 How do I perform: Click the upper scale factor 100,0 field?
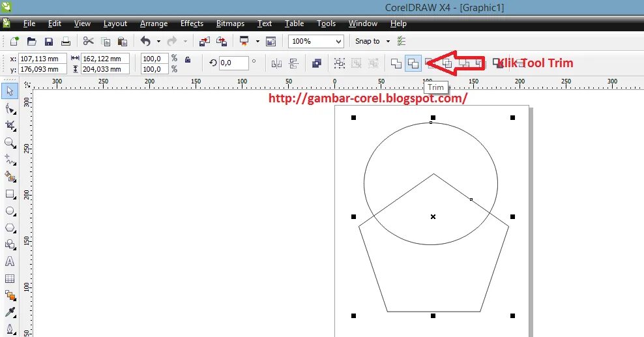point(154,59)
